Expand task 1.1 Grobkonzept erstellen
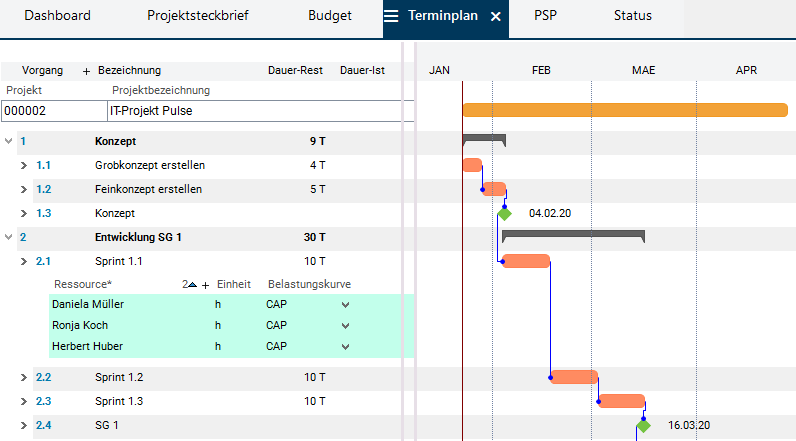This screenshot has height=441, width=796. coord(24,166)
